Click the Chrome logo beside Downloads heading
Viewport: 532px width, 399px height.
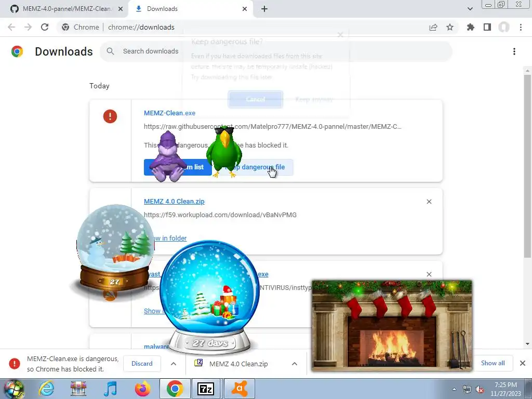coord(17,51)
